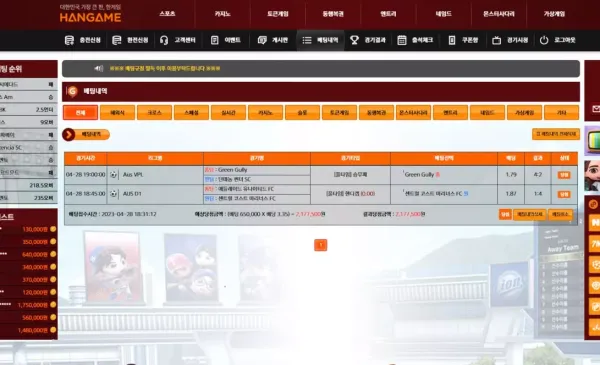The image size is (600, 365).
Task: Click the score result 1:4
Action: coord(538,194)
